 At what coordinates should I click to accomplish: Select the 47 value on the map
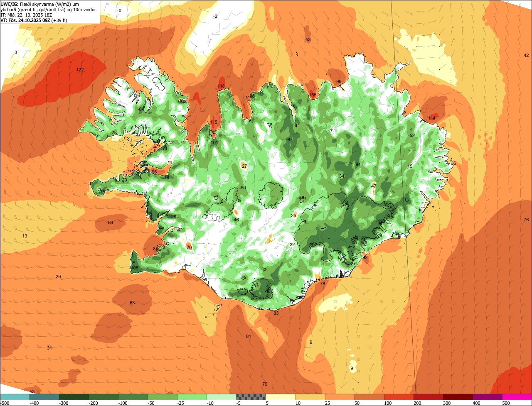tap(374, 186)
